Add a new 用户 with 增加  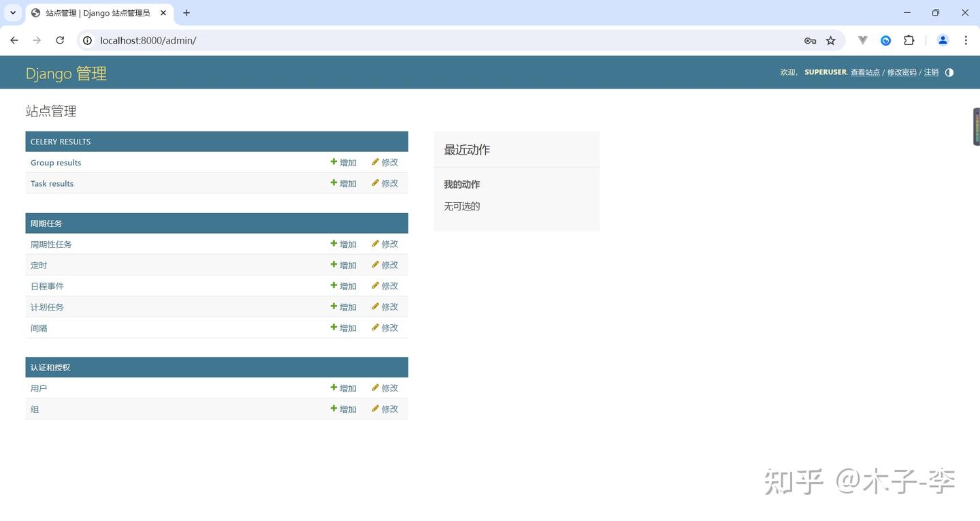click(344, 388)
